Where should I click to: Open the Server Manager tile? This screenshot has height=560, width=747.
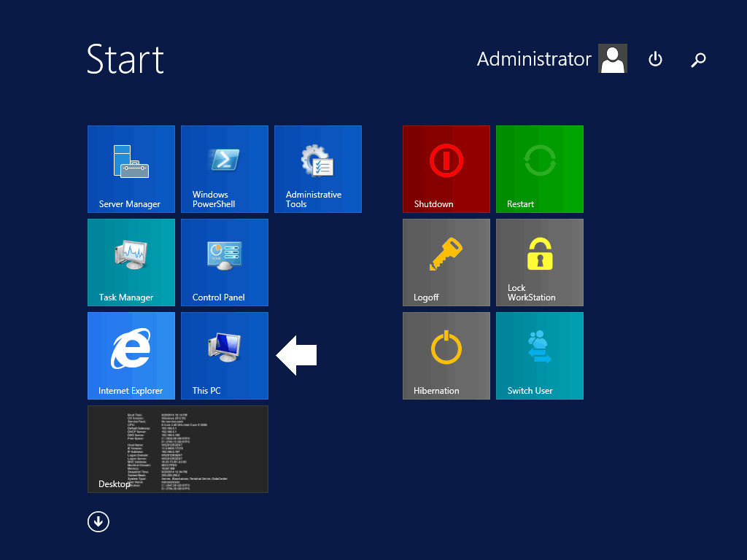[131, 169]
